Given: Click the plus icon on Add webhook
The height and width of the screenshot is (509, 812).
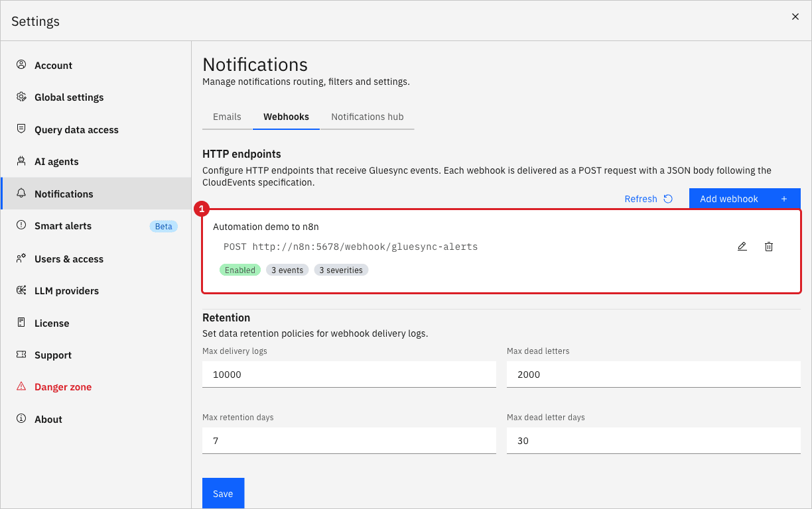Looking at the screenshot, I should pyautogui.click(x=784, y=199).
